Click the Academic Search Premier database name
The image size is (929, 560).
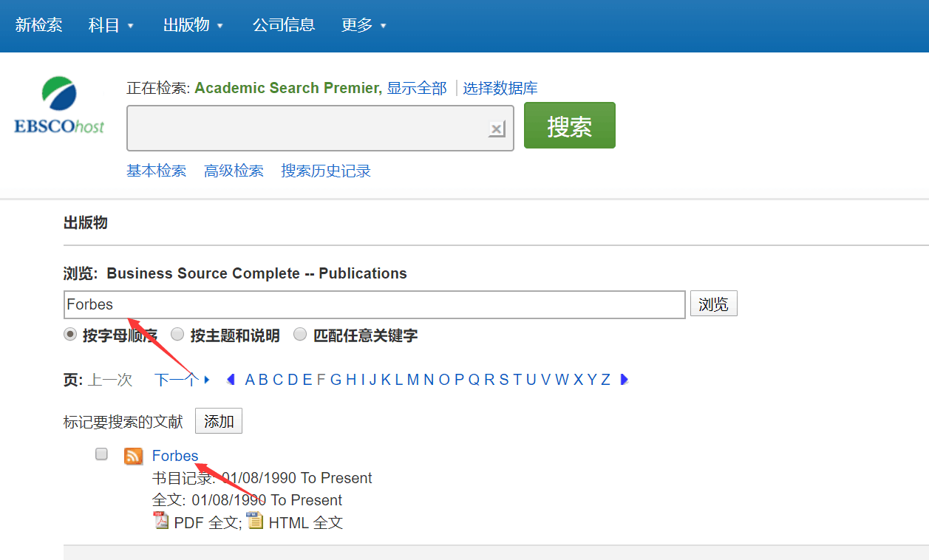(288, 89)
